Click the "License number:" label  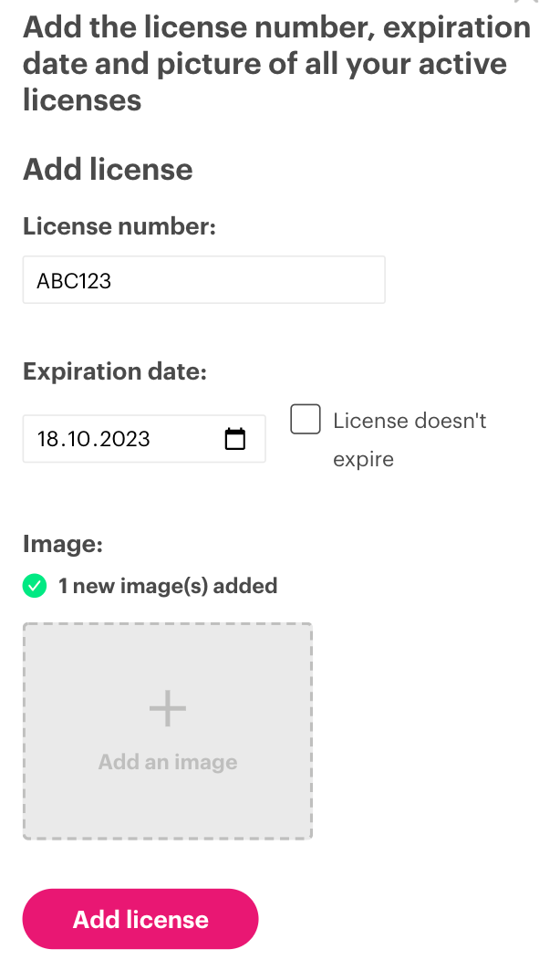pyautogui.click(x=119, y=226)
